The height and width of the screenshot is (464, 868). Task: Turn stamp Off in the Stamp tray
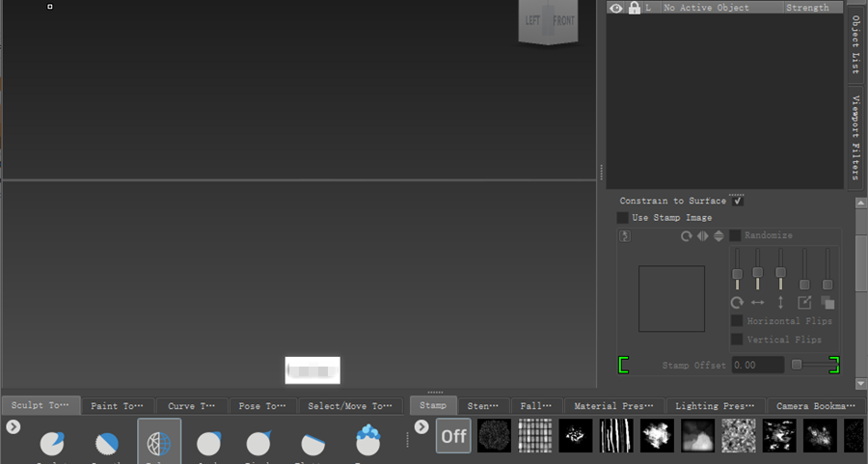pyautogui.click(x=453, y=436)
